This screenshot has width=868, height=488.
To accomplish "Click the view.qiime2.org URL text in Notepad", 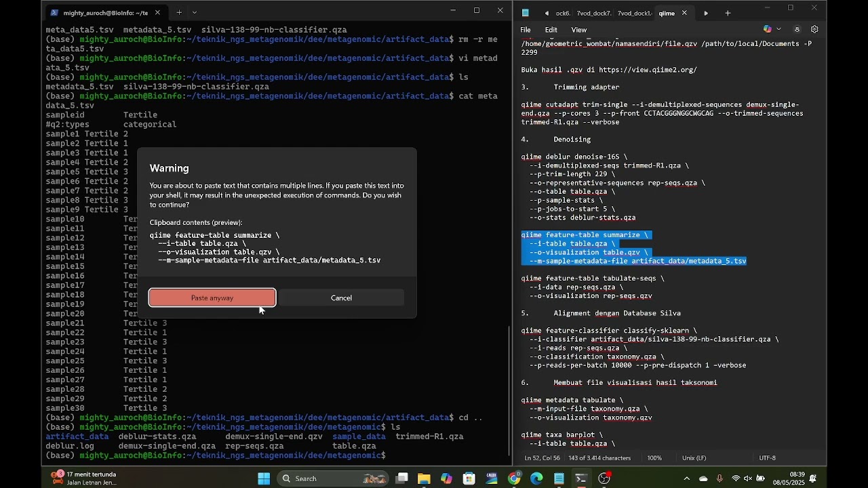I will tap(648, 70).
